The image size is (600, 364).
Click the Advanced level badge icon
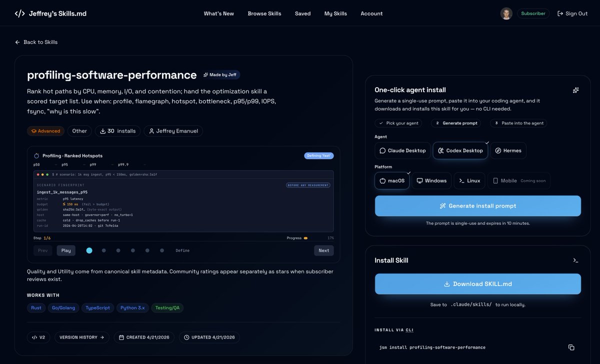[x=34, y=131]
